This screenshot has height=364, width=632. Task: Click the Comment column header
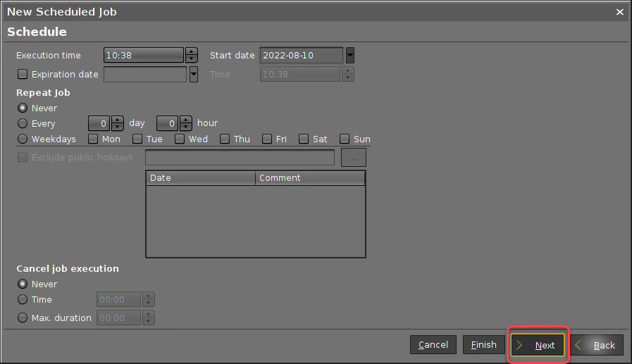(x=309, y=178)
